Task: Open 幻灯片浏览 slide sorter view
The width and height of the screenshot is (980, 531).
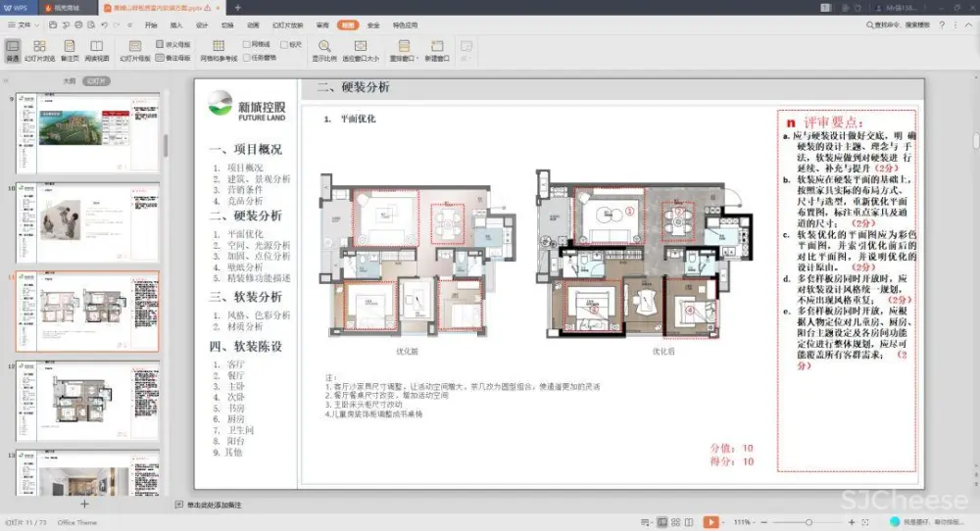Action: click(x=39, y=49)
